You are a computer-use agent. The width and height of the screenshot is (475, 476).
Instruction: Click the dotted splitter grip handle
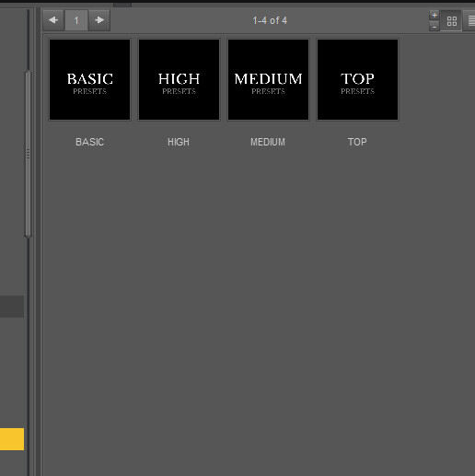coord(28,154)
